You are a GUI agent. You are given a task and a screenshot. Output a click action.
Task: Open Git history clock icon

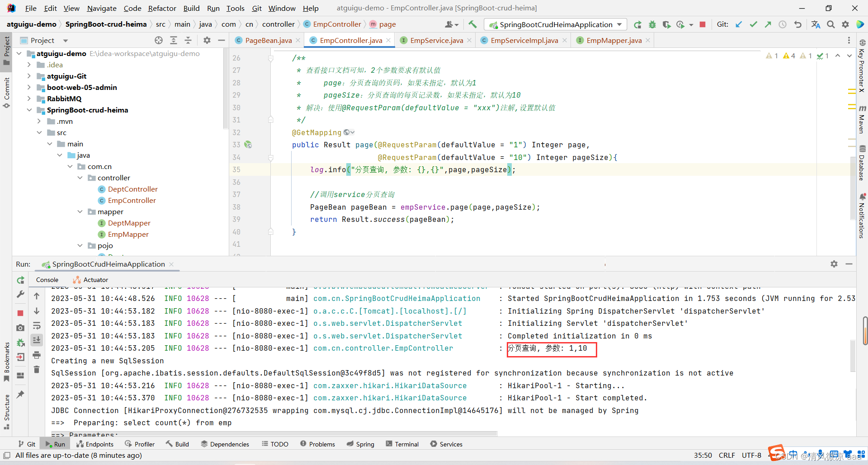coord(783,24)
